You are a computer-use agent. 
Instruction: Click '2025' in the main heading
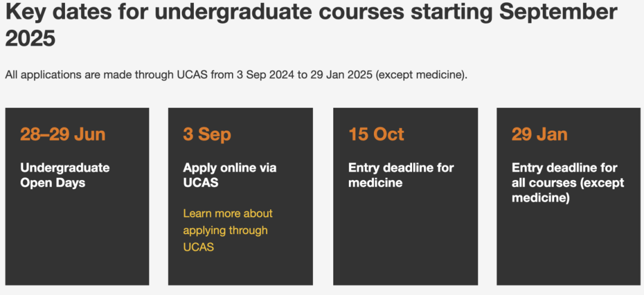pyautogui.click(x=30, y=39)
